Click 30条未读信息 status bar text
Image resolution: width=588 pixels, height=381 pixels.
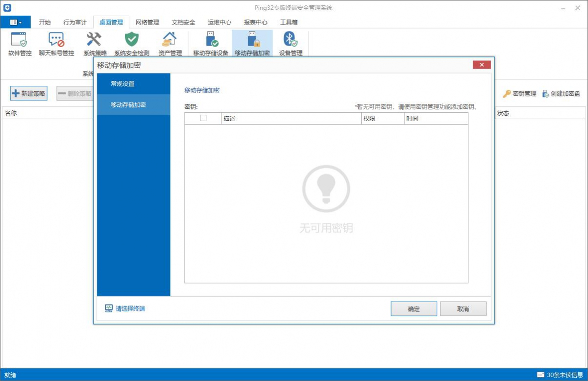tap(565, 375)
